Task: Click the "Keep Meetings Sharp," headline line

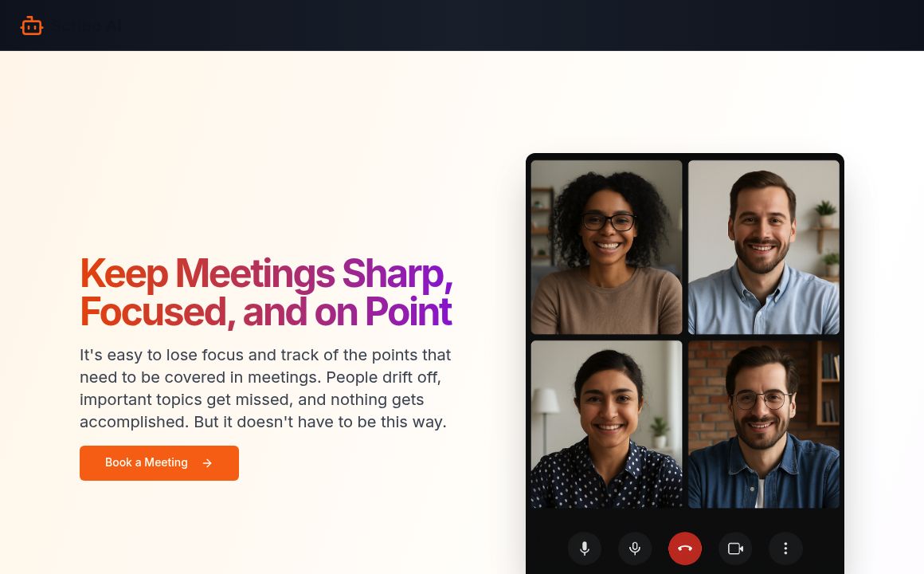Action: 265,273
